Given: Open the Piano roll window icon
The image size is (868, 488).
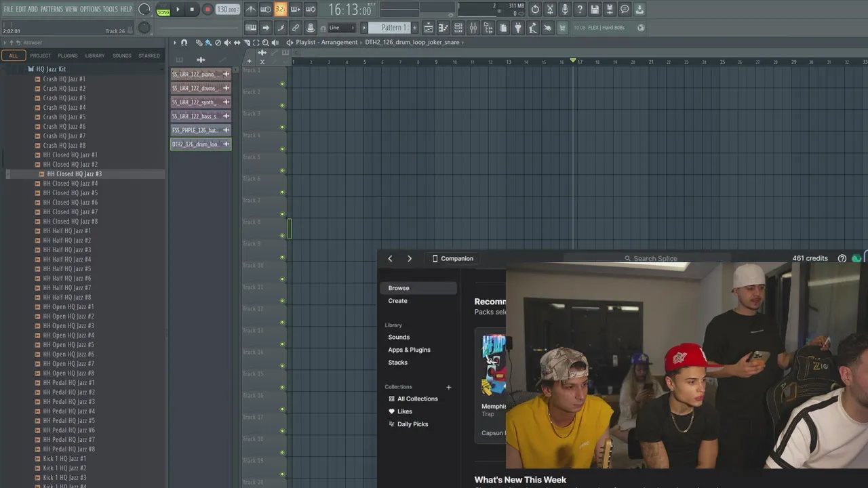Looking at the screenshot, I should pyautogui.click(x=443, y=28).
